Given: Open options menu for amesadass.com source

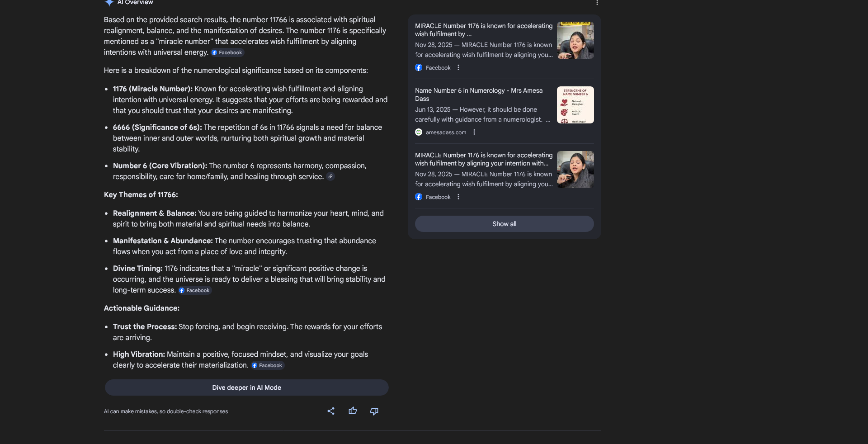Looking at the screenshot, I should tap(474, 132).
